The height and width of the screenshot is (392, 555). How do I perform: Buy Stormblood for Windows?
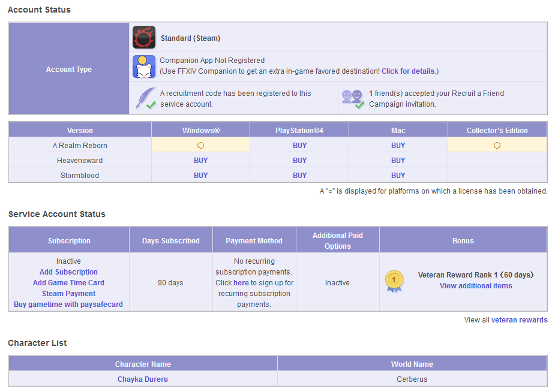200,176
